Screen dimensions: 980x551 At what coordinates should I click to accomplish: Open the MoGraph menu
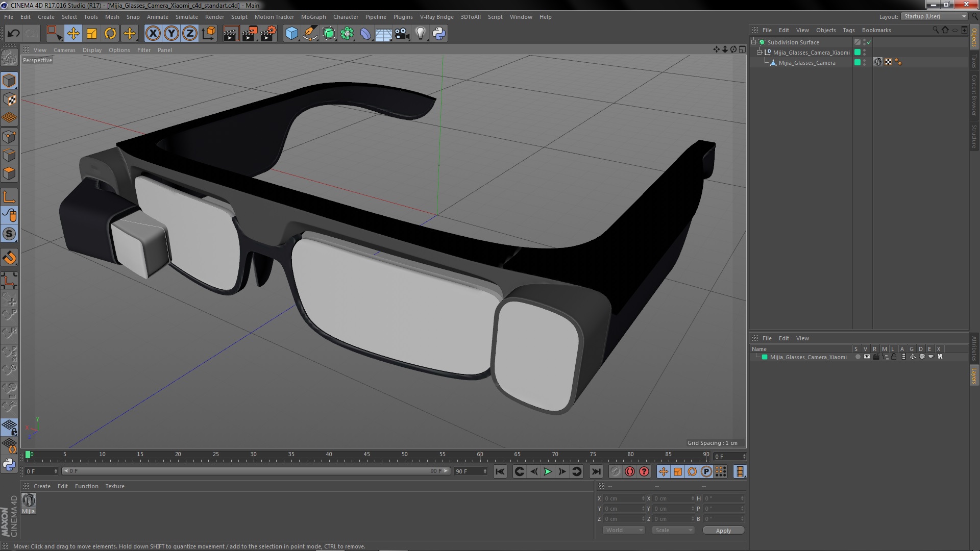(x=313, y=17)
